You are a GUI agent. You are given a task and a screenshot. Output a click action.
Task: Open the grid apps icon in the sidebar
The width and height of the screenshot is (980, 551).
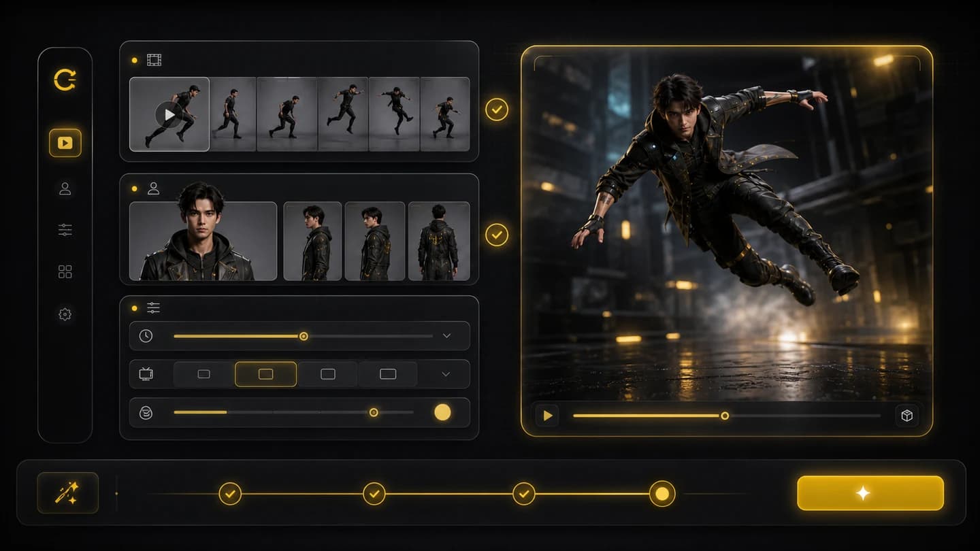click(x=65, y=272)
